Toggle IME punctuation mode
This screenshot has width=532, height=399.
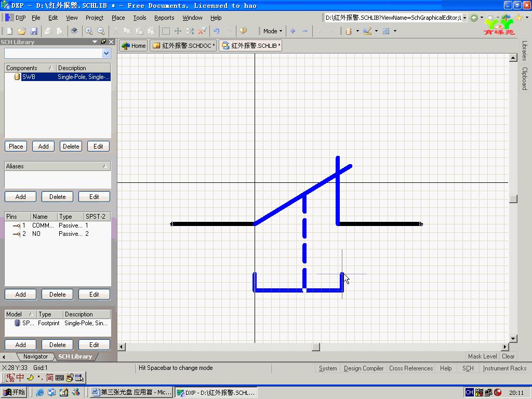[40, 378]
